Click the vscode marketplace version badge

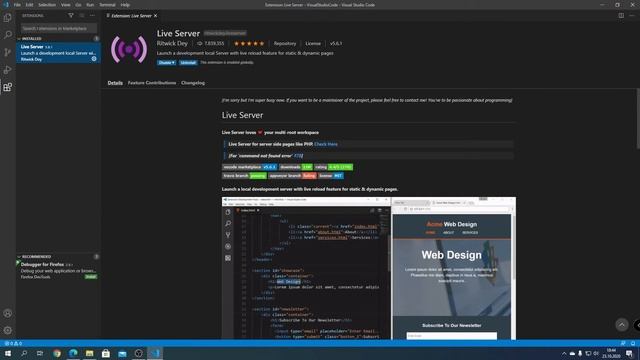tap(249, 167)
